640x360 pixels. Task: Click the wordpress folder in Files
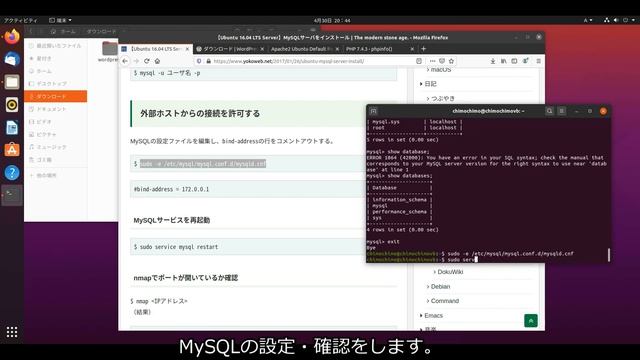(x=109, y=51)
